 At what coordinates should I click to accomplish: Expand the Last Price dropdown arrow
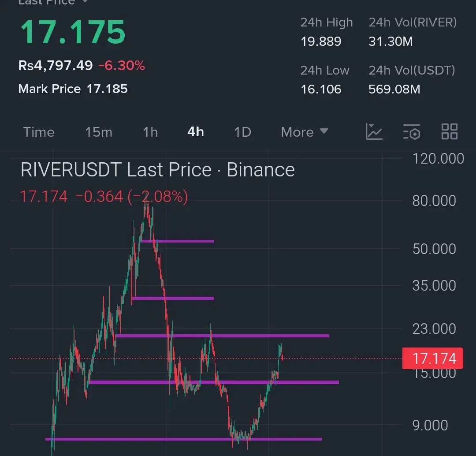(x=86, y=1)
